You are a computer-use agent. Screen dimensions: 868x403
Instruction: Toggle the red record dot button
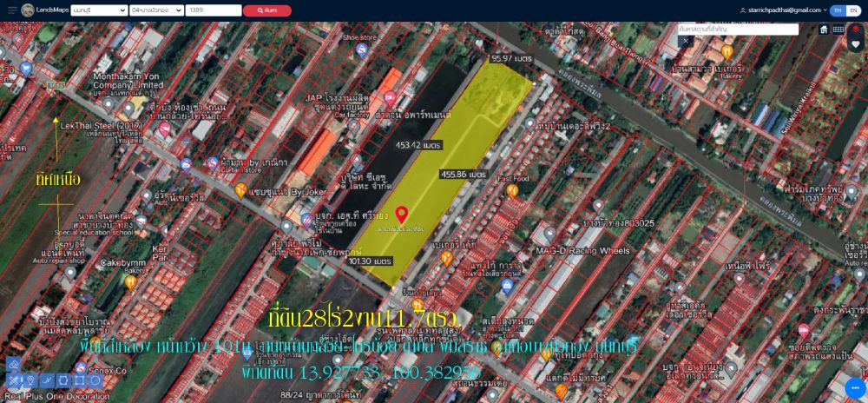pos(855,30)
